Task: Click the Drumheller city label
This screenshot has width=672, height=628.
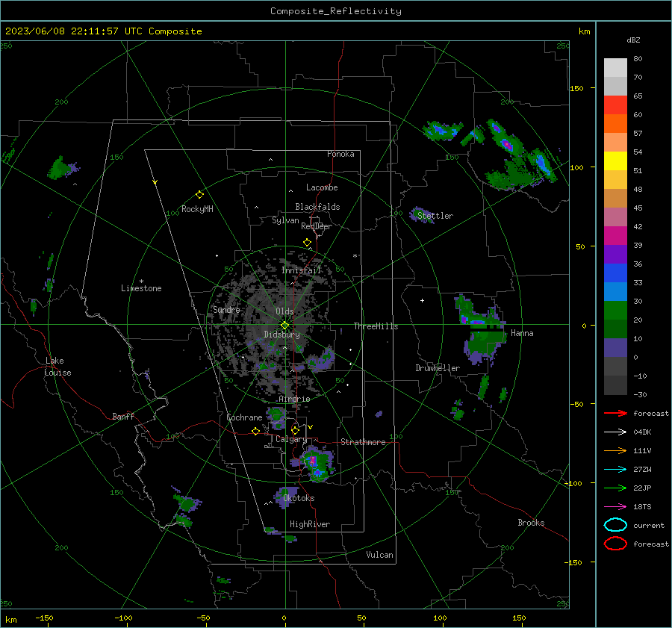Action: point(438,368)
